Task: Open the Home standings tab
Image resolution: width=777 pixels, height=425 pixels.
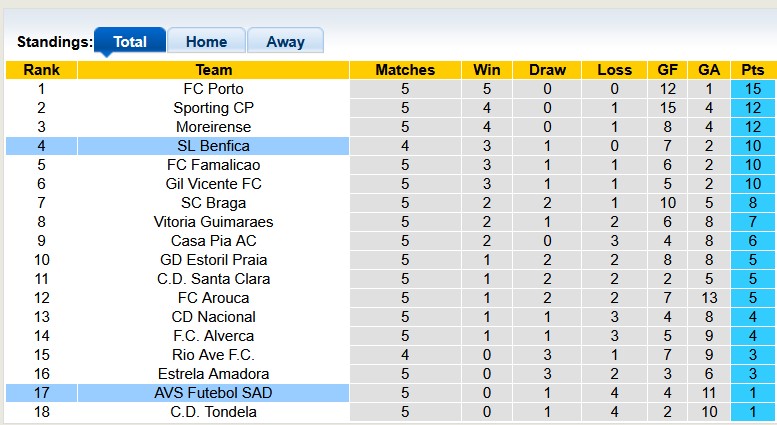Action: tap(206, 41)
